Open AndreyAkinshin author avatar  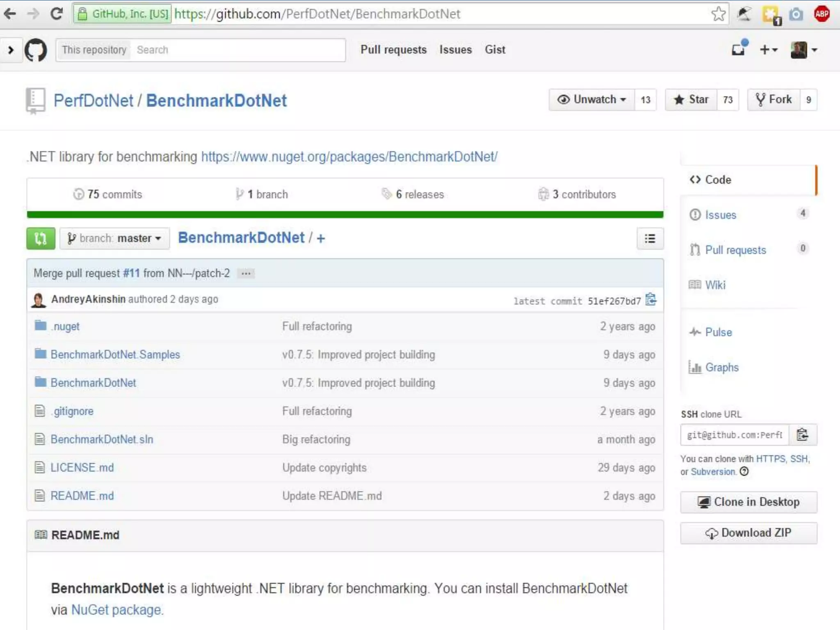coord(39,300)
